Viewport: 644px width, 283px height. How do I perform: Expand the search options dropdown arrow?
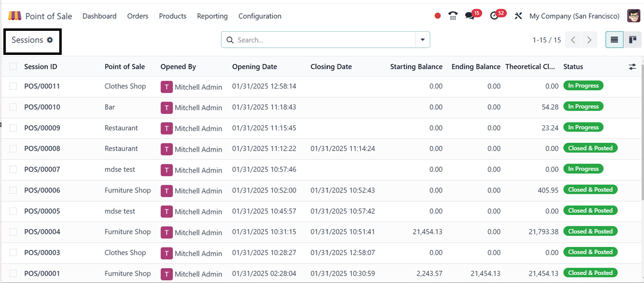[423, 40]
